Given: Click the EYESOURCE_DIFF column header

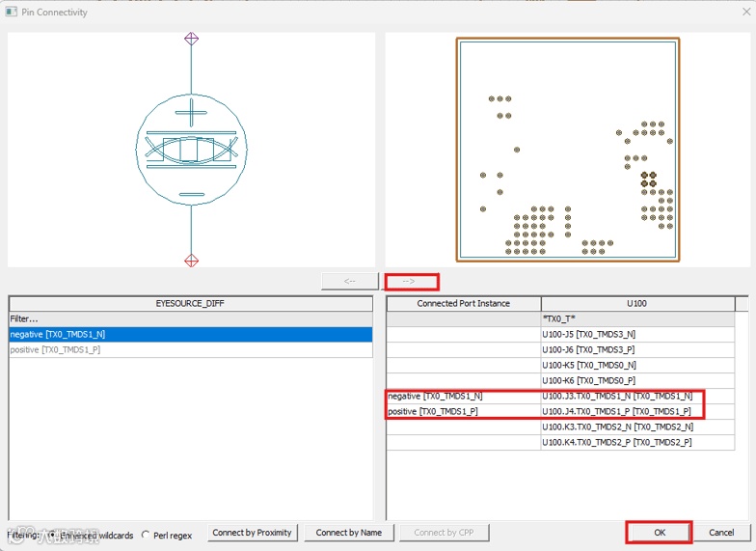Looking at the screenshot, I should click(191, 303).
